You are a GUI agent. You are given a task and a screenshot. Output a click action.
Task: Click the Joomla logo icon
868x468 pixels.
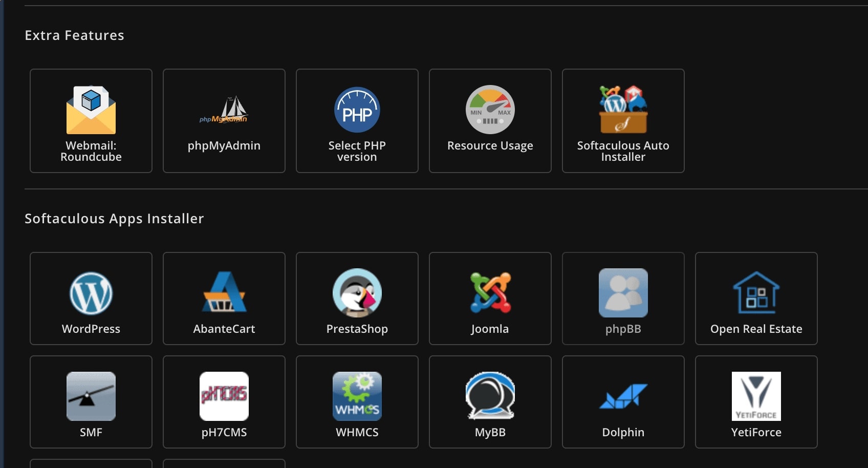coord(490,293)
